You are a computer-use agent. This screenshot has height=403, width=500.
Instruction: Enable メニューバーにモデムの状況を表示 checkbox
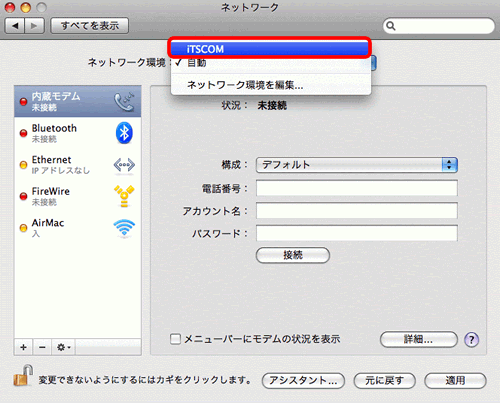tap(175, 339)
